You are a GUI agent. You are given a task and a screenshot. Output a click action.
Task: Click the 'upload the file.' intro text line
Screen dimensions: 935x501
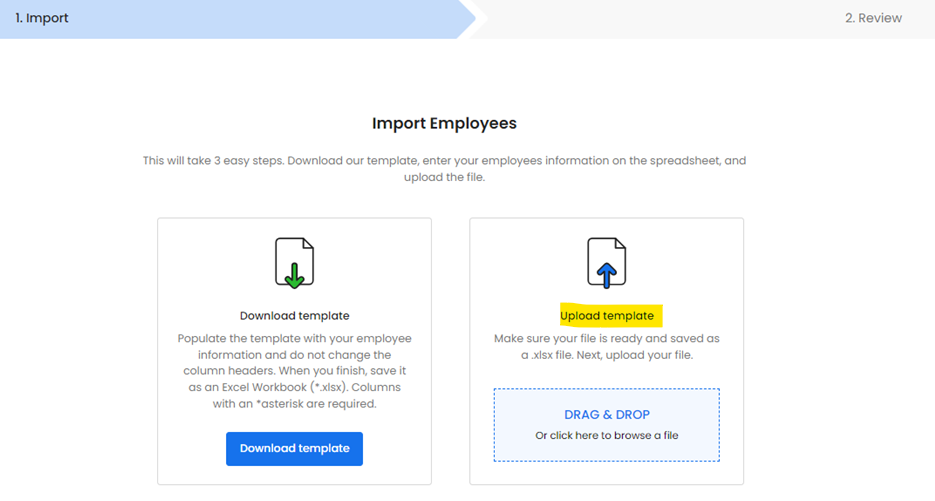444,177
